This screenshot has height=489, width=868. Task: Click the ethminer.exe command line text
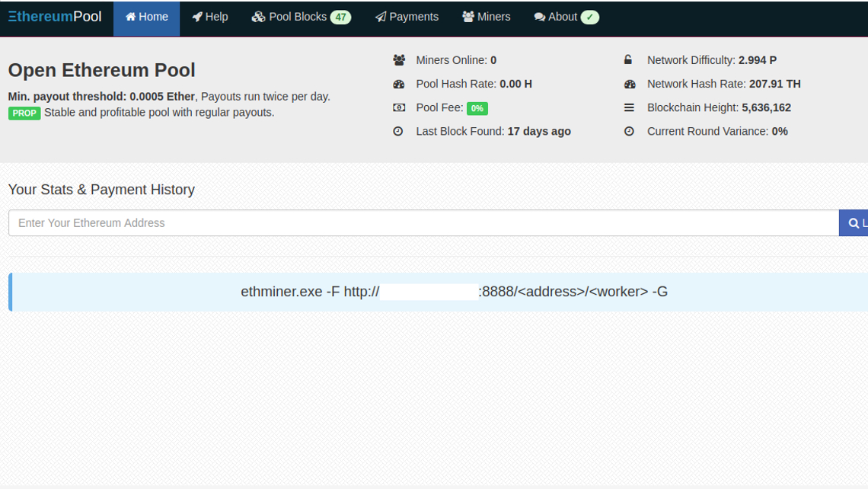(x=454, y=292)
